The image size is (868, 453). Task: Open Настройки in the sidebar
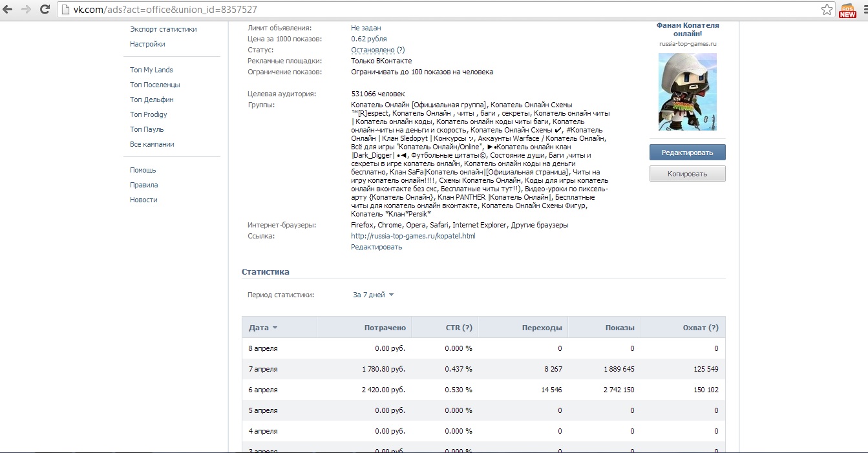[147, 44]
